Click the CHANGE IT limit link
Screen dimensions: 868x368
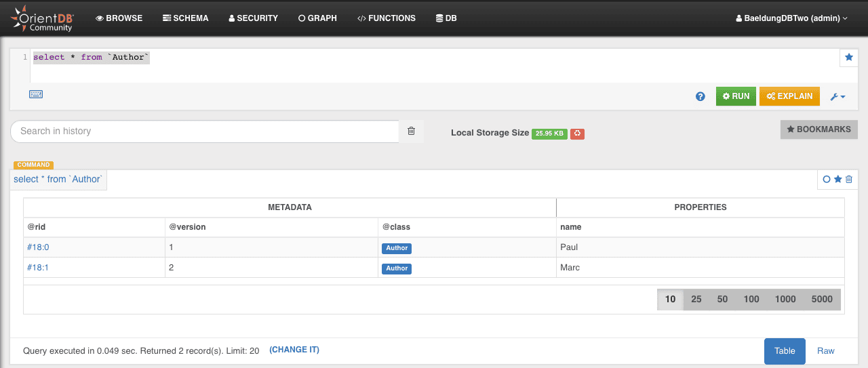coord(294,350)
